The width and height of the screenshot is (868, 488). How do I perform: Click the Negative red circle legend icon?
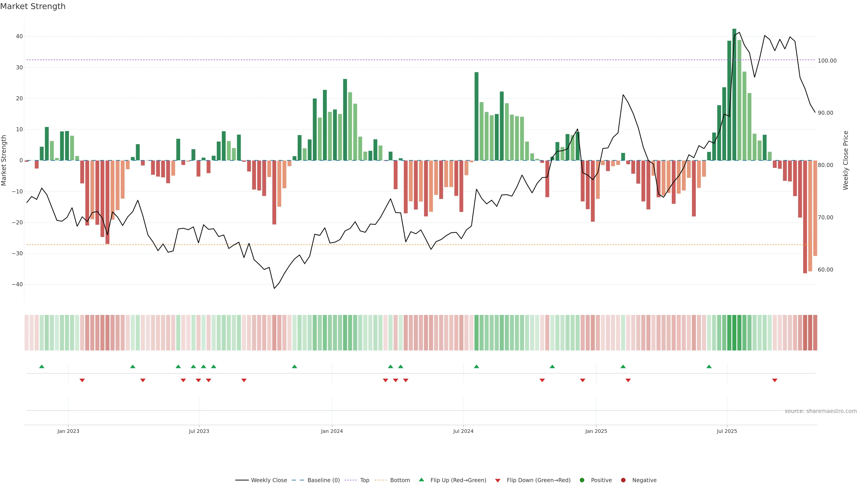(x=623, y=480)
